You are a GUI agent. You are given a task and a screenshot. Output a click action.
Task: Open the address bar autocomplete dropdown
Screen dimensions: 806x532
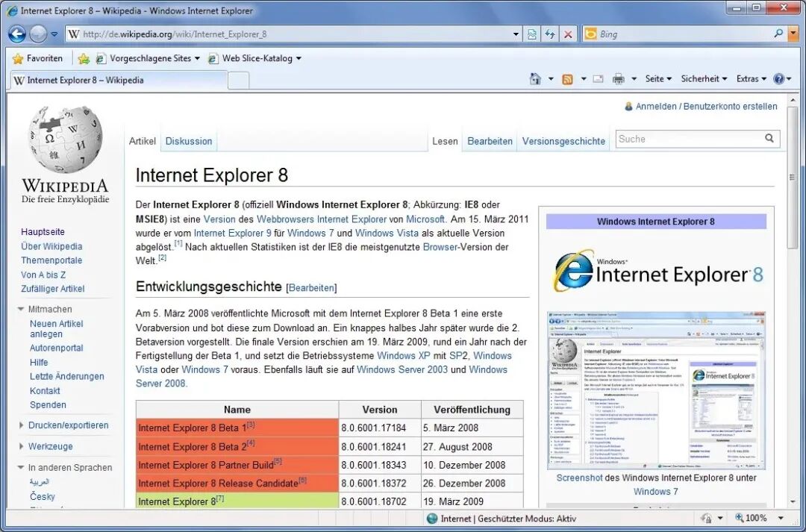[x=516, y=34]
